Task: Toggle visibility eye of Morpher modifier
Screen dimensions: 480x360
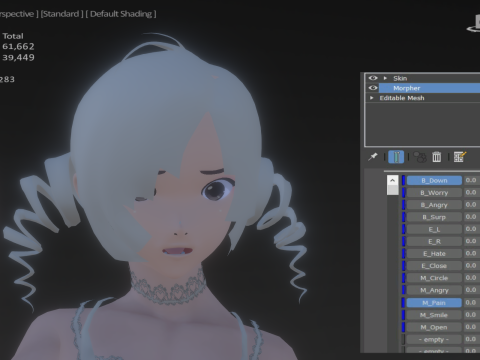Action: tap(373, 88)
